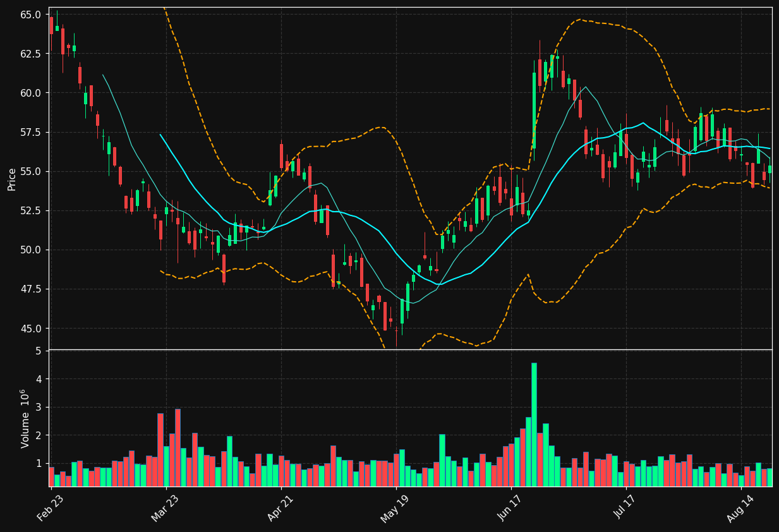Click the May 19 date label

395,508
